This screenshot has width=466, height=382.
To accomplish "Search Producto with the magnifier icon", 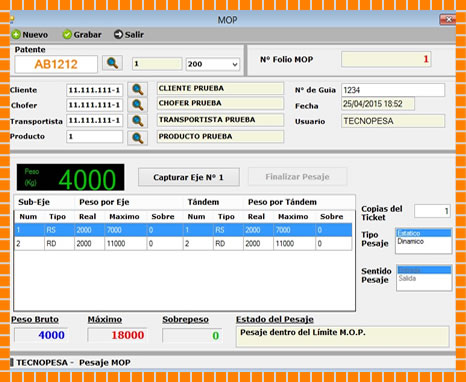I will pos(137,137).
